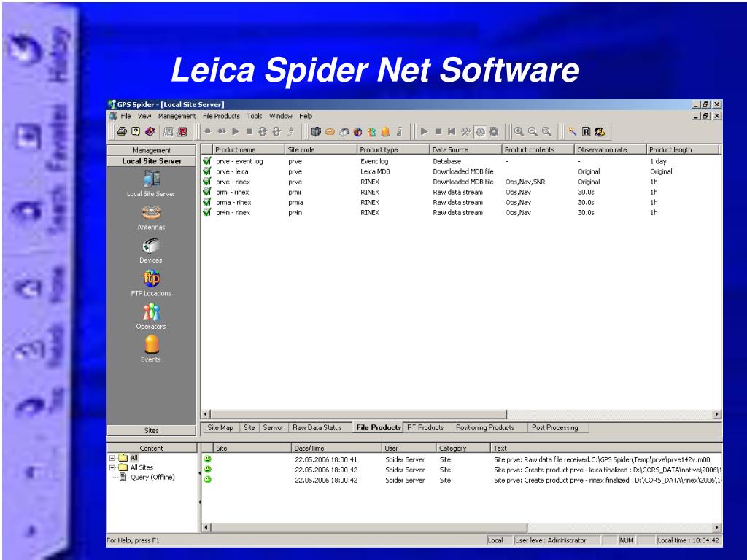Click the Zoom in magnifier icon
This screenshot has width=747, height=560.
point(519,131)
